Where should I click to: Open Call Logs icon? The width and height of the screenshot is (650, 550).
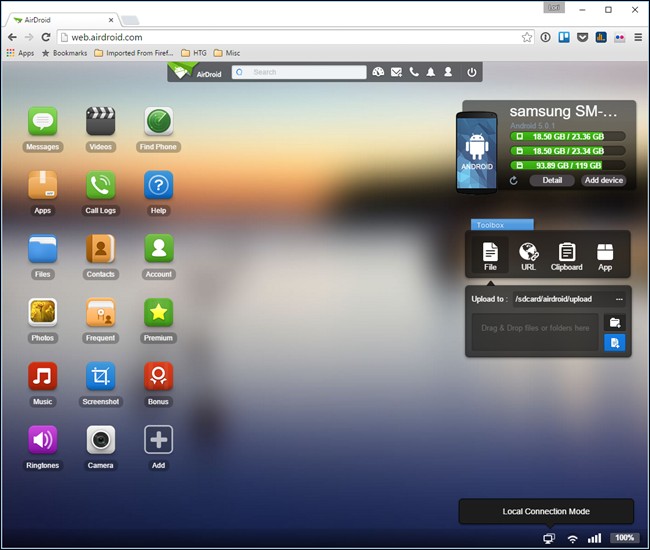pos(100,185)
